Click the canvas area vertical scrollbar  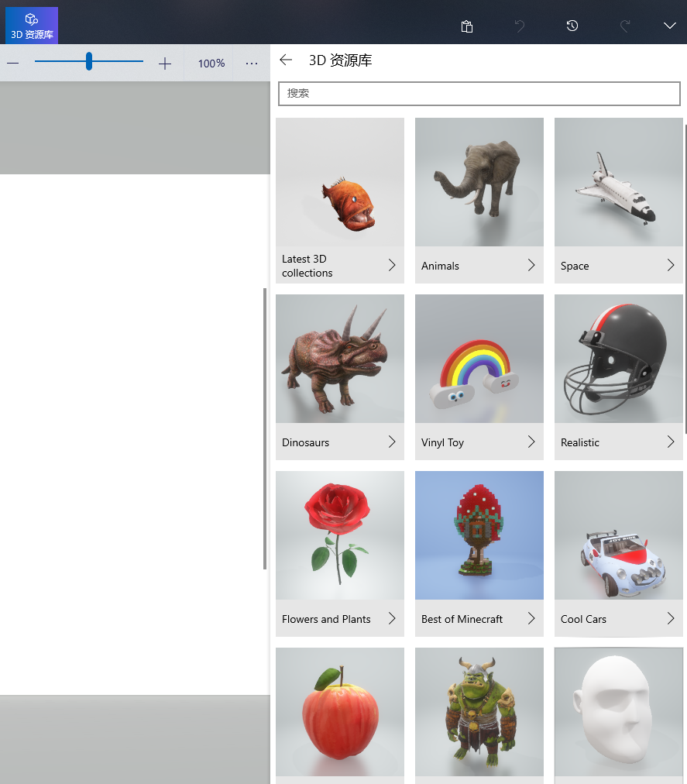click(265, 428)
